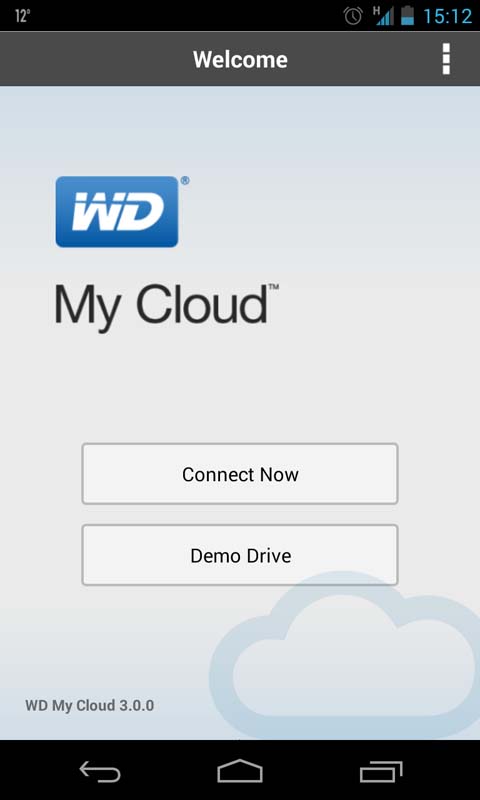The image size is (480, 800).
Task: Tap the Demo Drive button
Action: point(240,555)
